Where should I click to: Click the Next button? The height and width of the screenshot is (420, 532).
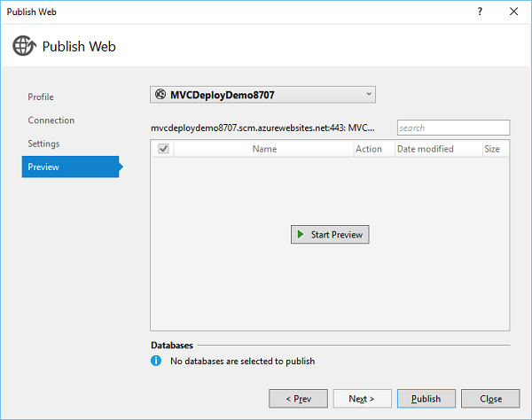tap(362, 399)
